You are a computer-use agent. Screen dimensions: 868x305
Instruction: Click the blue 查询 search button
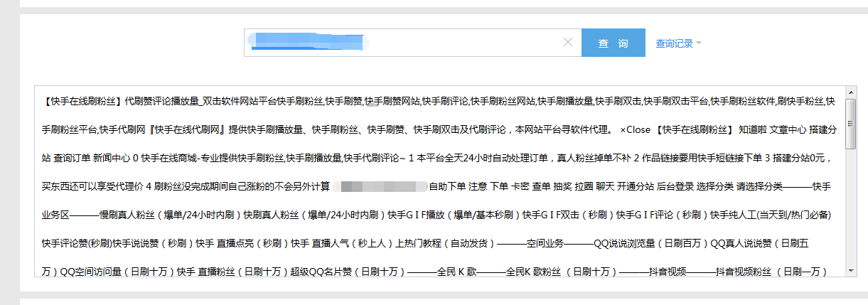tap(613, 43)
